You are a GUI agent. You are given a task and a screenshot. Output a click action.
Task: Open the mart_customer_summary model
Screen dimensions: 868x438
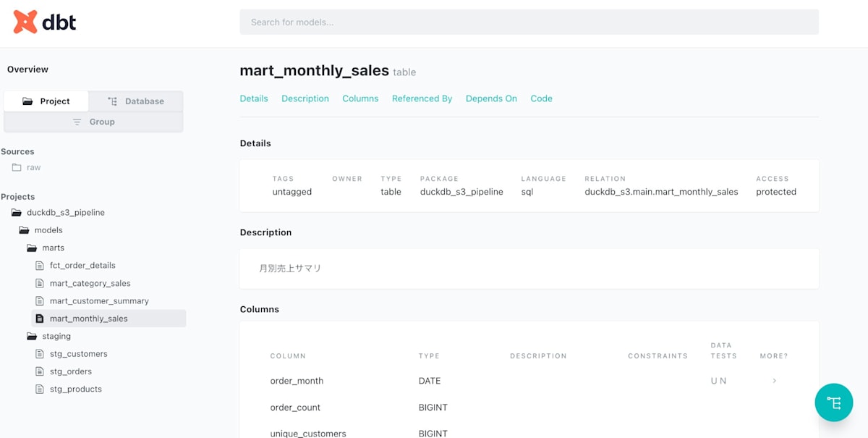point(99,300)
